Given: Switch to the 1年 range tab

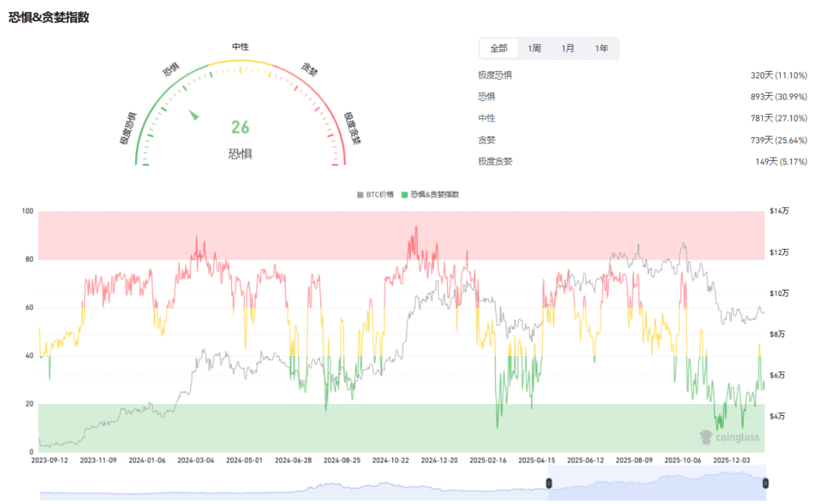Looking at the screenshot, I should [x=601, y=48].
